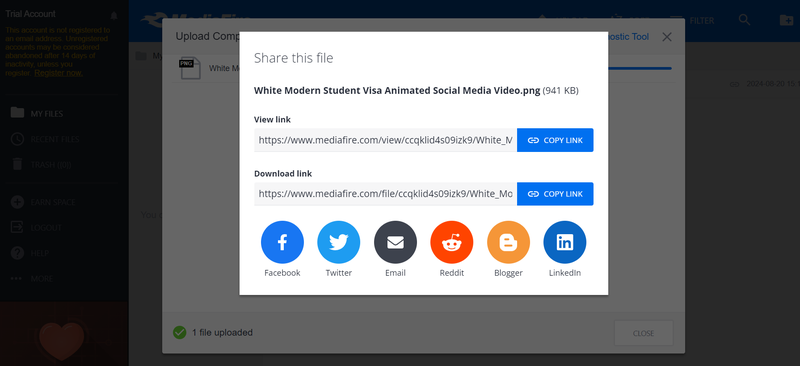The image size is (800, 366).
Task: Share the file on Reddit
Action: tap(452, 242)
